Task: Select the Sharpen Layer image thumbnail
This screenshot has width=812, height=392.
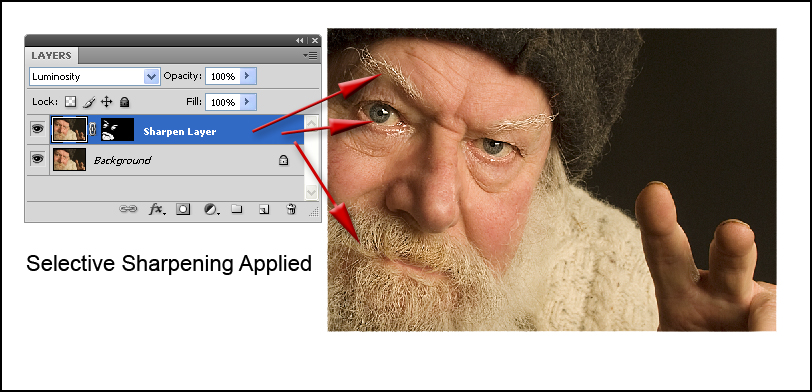Action: (x=69, y=129)
